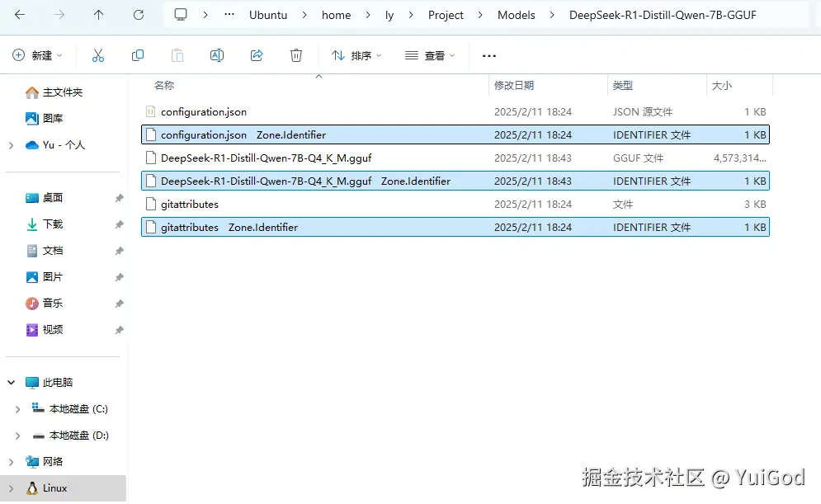Open the 查看 (View) dropdown
This screenshot has height=504, width=821.
pos(430,55)
